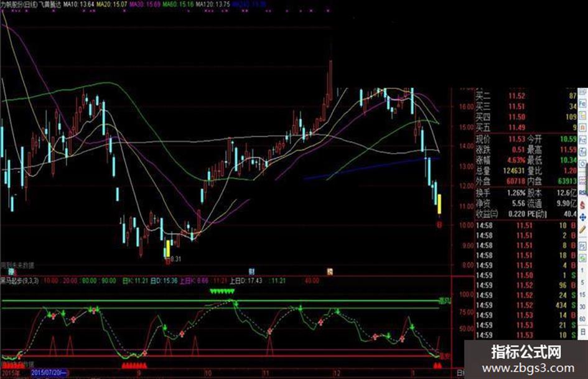The height and width of the screenshot is (379, 588).
Task: Click the 8.31 low price label on the chart
Action: coord(175,260)
